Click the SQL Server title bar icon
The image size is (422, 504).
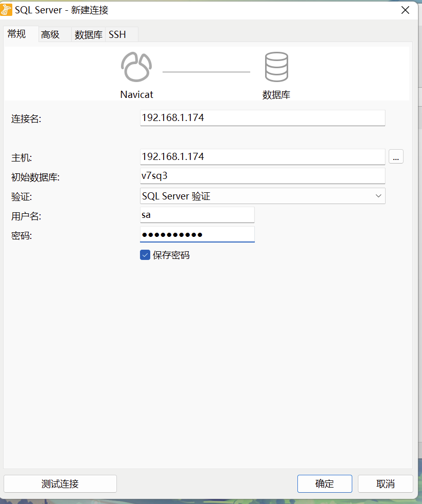[x=6, y=10]
